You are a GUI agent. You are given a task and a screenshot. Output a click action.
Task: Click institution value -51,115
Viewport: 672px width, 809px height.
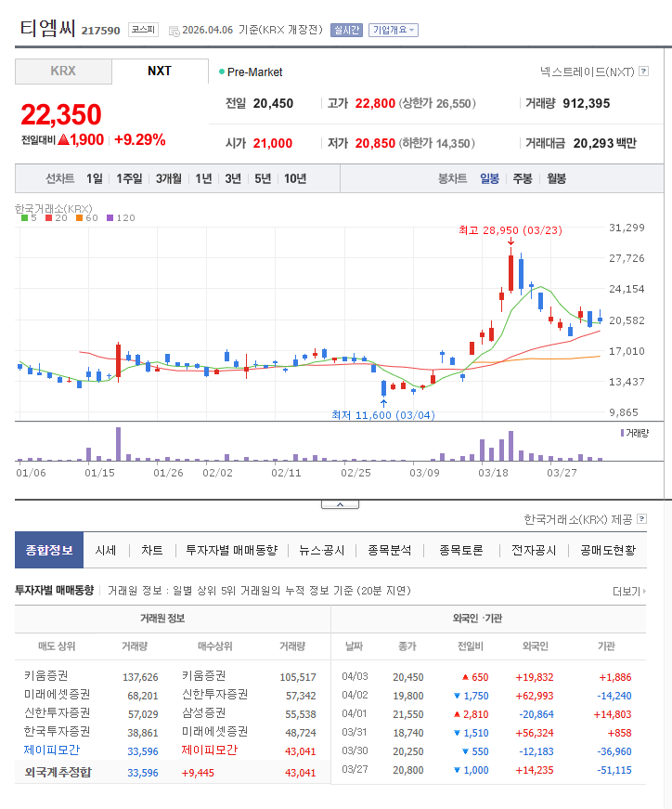pos(614,770)
